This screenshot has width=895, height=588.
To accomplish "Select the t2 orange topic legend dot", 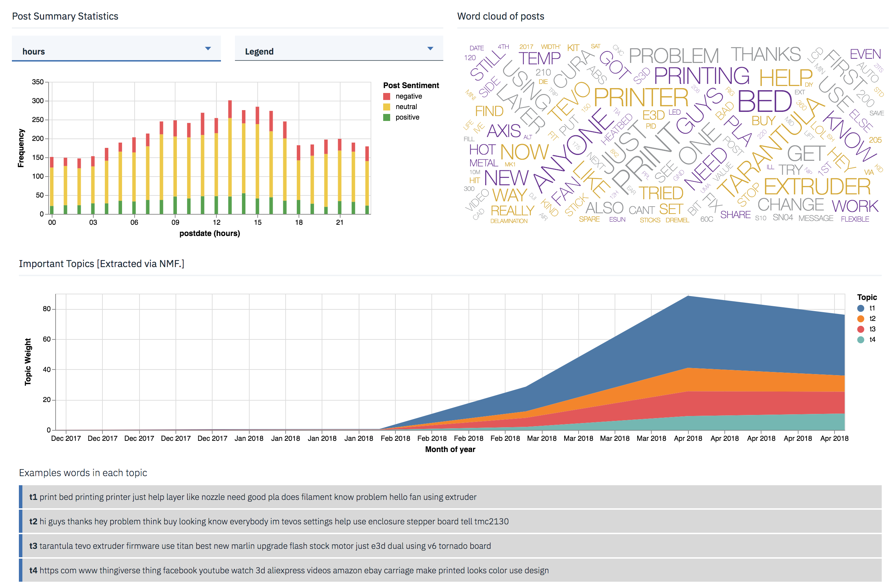I will click(x=860, y=319).
